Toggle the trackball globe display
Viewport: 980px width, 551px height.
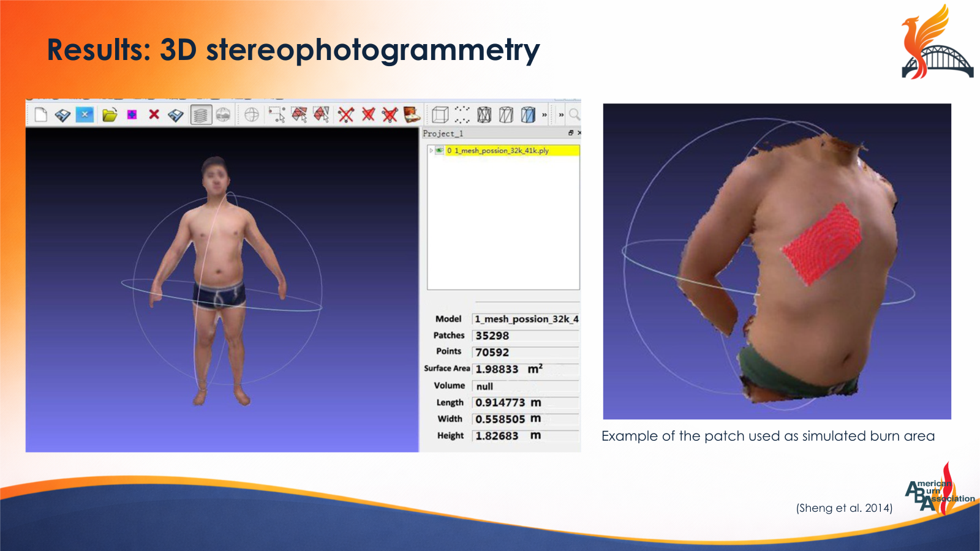point(252,114)
